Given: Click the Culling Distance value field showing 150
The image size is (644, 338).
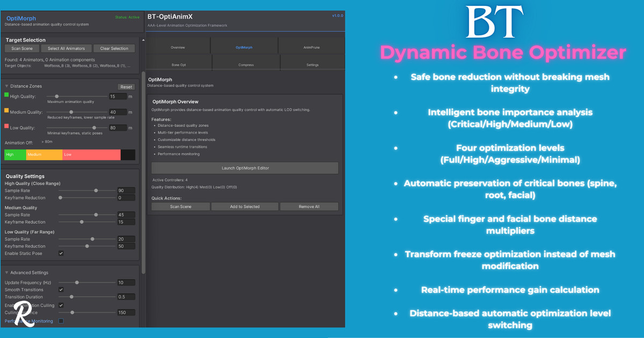Looking at the screenshot, I should tap(126, 313).
